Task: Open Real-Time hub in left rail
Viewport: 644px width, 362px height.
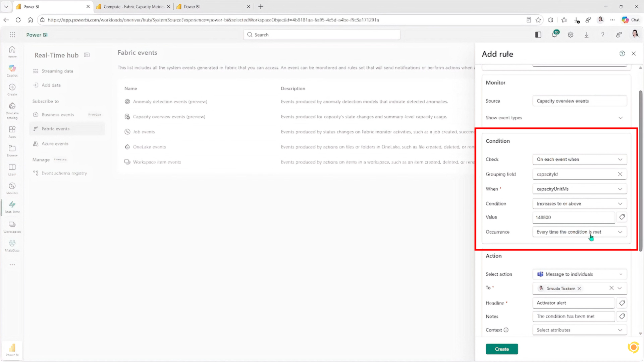Action: 12,207
